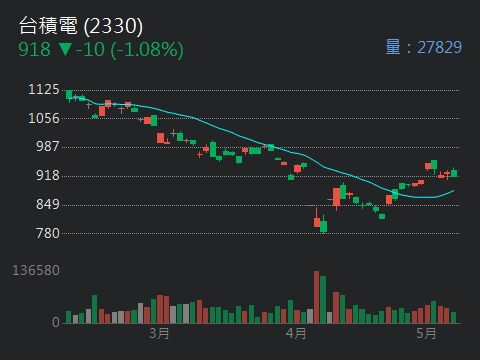Select the 849 price axis label
Screen dimensions: 480x360
[48, 204]
